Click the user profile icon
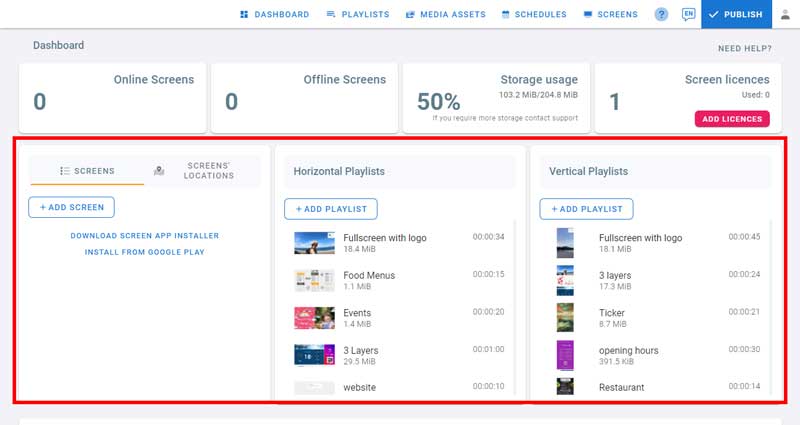Viewport: 800px width, 425px height. (785, 14)
